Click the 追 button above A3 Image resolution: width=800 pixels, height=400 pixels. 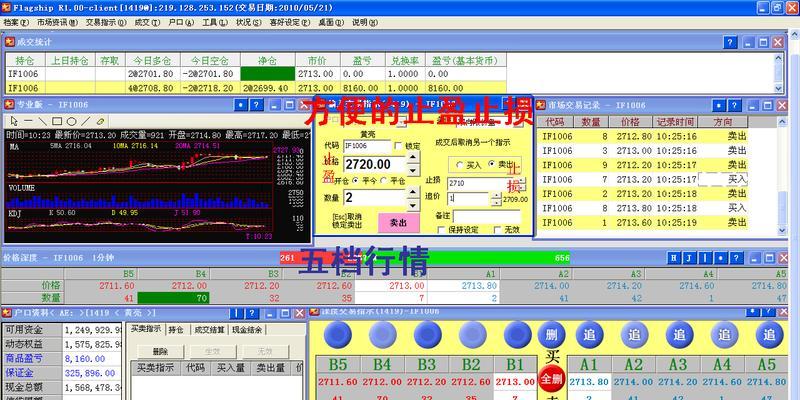[680, 335]
